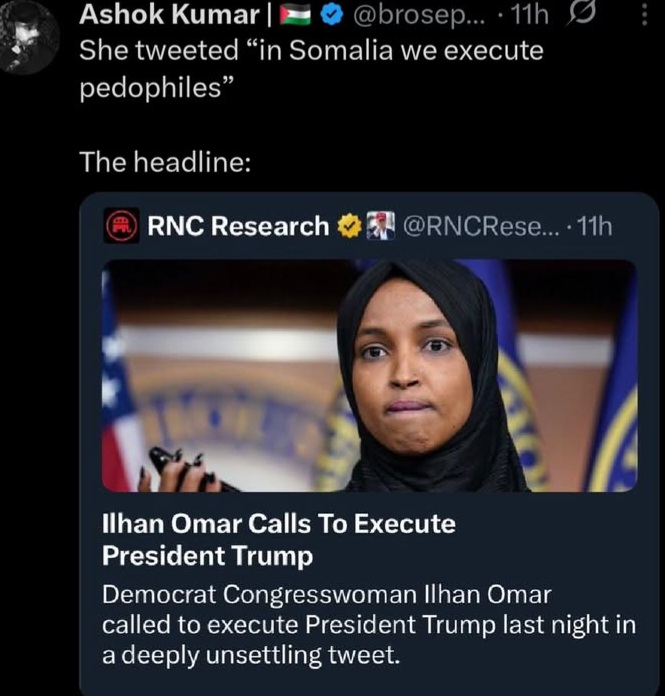Image resolution: width=665 pixels, height=696 pixels.
Task: Click the article description mentioning Democrat Congresswoman
Action: [x=371, y=627]
